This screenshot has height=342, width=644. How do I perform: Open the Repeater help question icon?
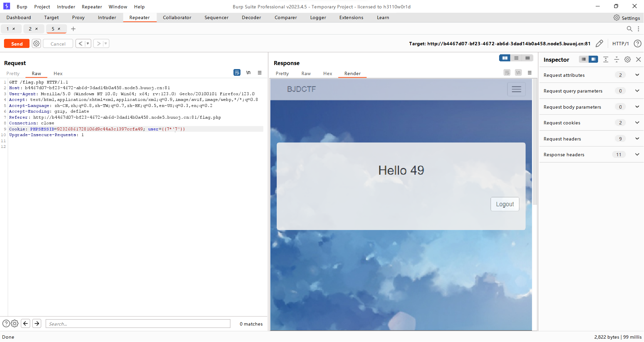638,44
